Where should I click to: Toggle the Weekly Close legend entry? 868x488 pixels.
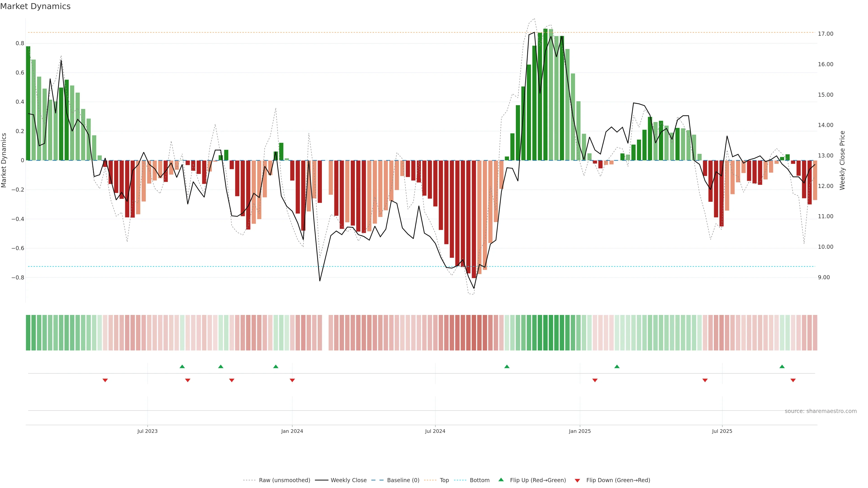tap(348, 480)
